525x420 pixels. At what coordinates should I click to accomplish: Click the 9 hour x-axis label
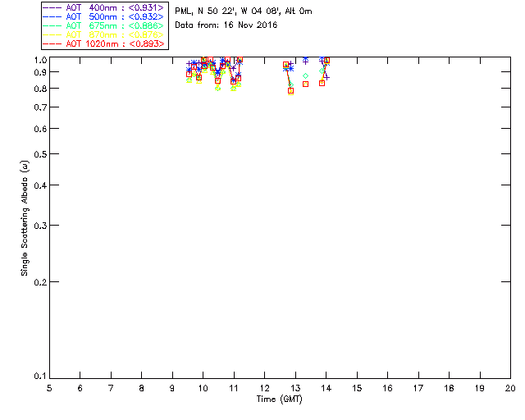point(172,388)
